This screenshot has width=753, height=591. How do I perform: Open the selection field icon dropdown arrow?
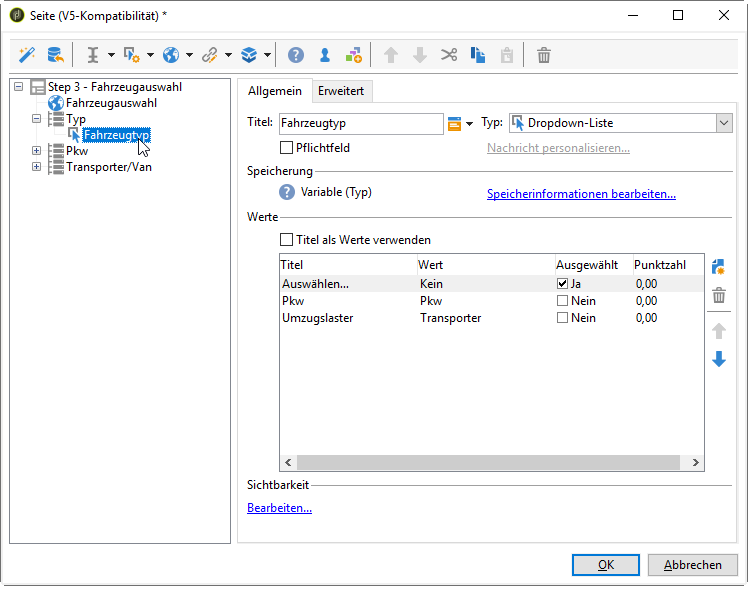click(150, 55)
